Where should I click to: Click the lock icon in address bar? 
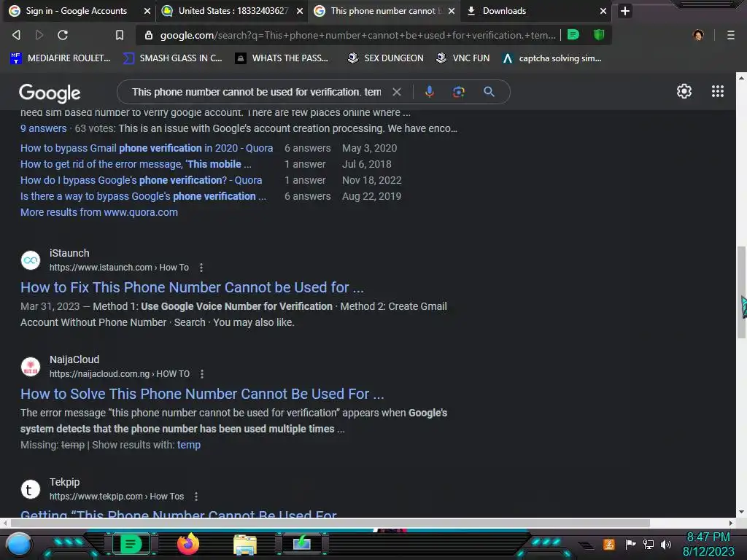pyautogui.click(x=149, y=35)
